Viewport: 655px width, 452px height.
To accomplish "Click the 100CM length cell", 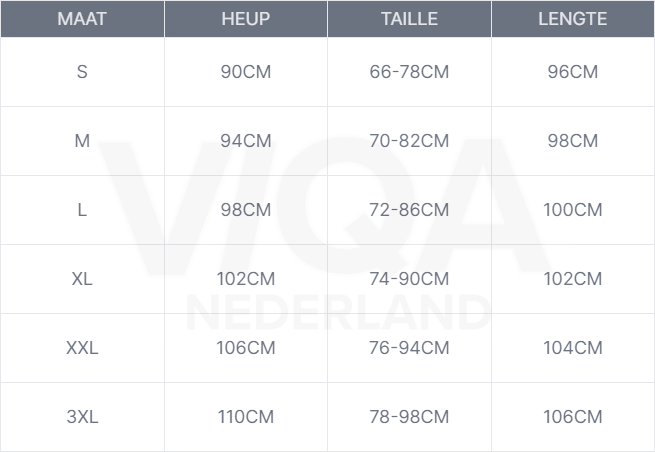I will (x=572, y=210).
